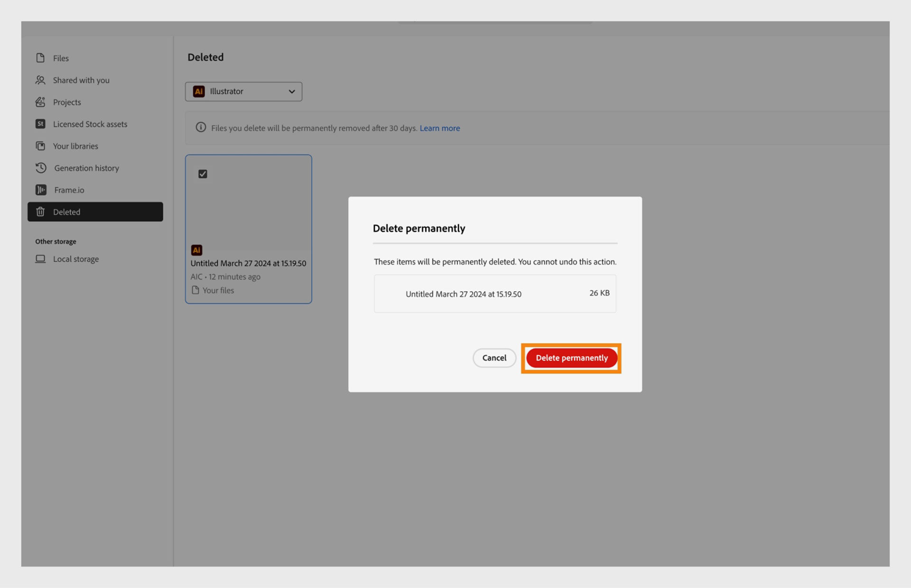Click the Deleted trash can icon
Viewport: 911px width, 588px height.
[x=40, y=211]
